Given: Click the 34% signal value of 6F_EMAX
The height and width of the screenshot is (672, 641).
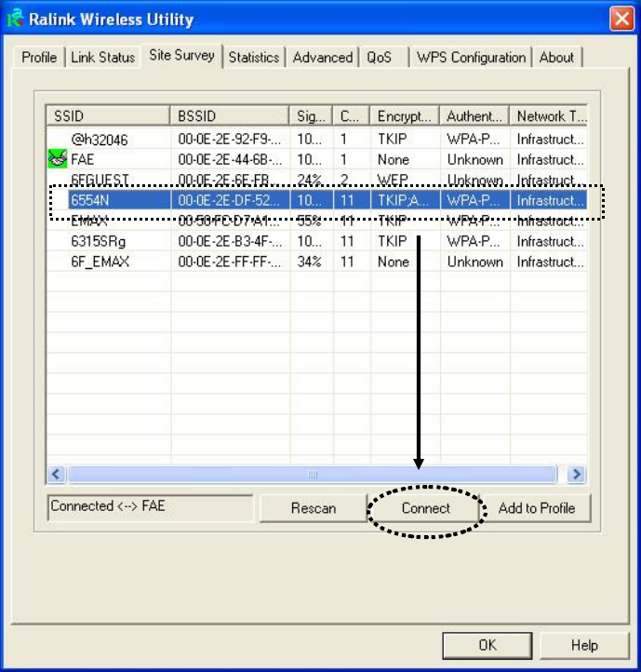Looking at the screenshot, I should point(310,262).
